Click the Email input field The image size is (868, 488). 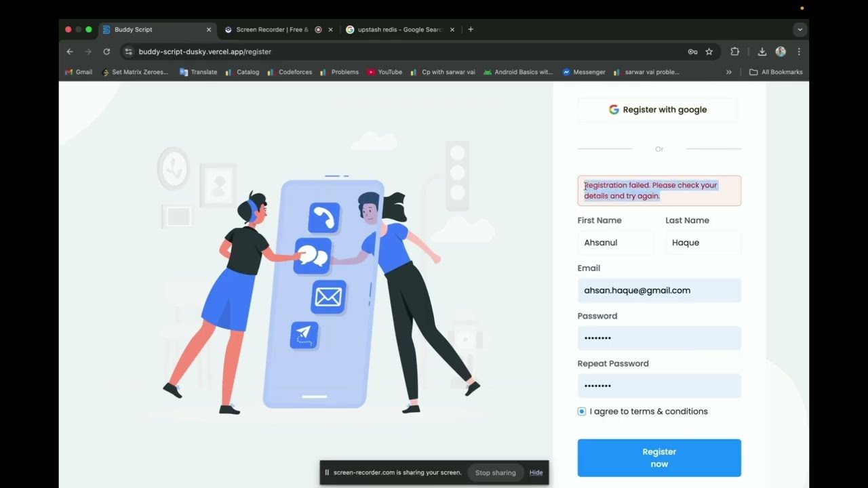(659, 290)
